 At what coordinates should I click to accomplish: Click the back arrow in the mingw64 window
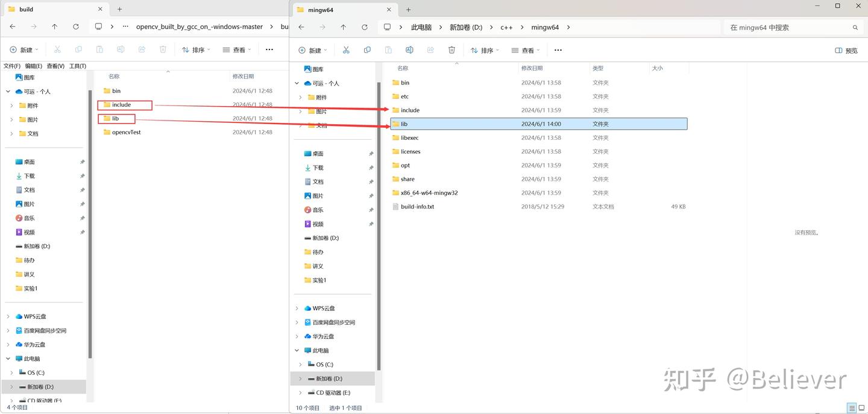300,27
